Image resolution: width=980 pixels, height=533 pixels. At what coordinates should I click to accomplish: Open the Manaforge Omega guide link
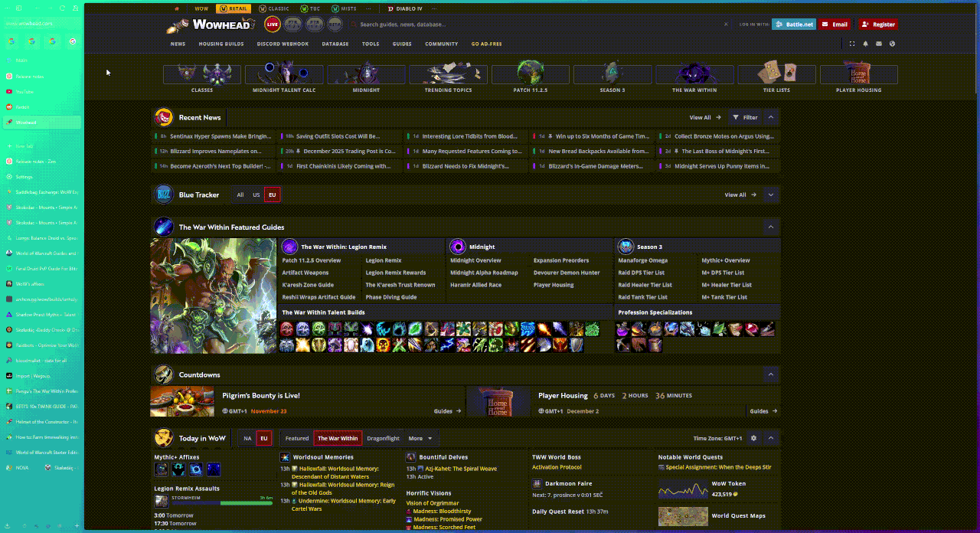643,260
